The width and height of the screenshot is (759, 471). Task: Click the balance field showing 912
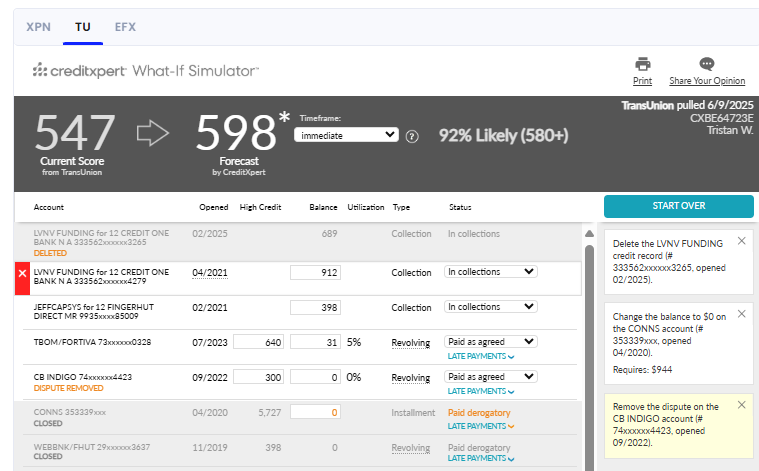[315, 272]
